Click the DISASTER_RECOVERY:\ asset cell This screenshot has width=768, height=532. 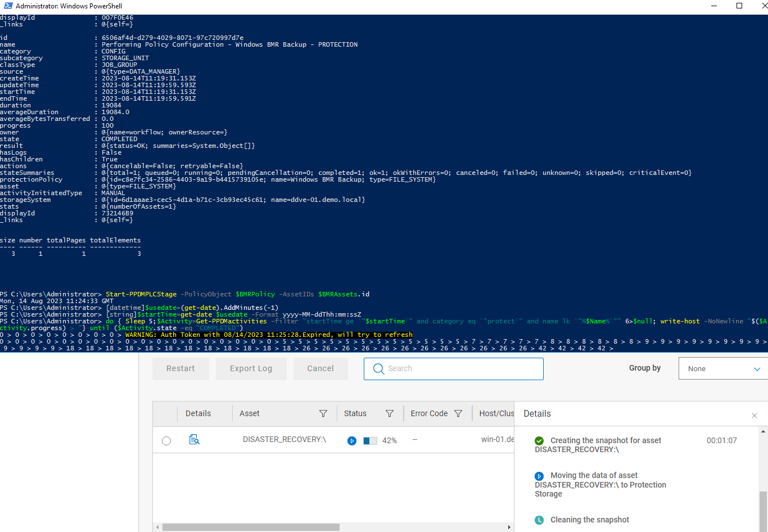(x=284, y=439)
